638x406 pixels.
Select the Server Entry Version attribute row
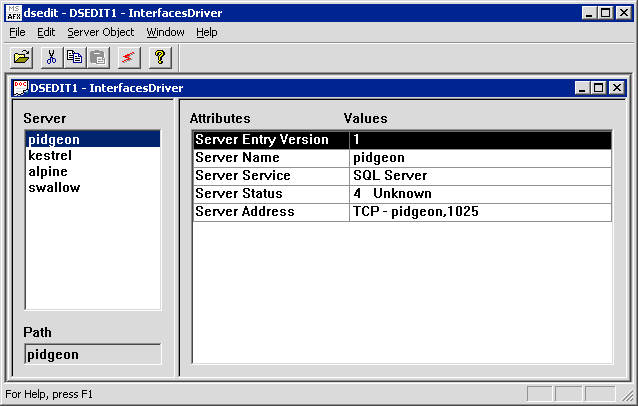click(x=402, y=140)
